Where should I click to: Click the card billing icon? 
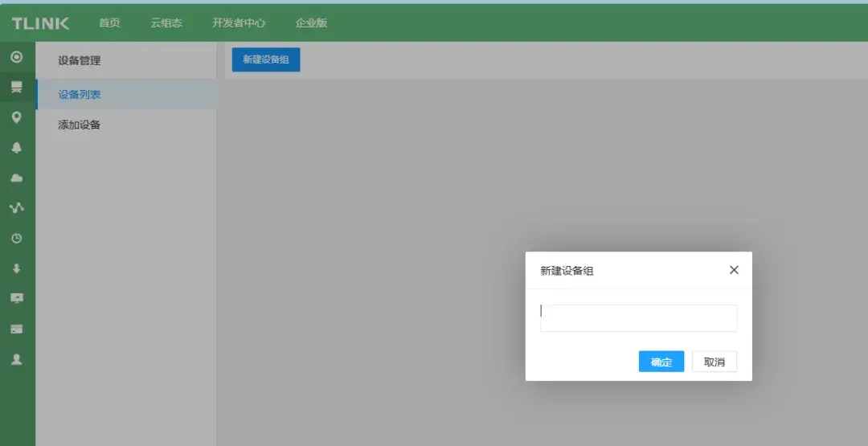click(17, 329)
